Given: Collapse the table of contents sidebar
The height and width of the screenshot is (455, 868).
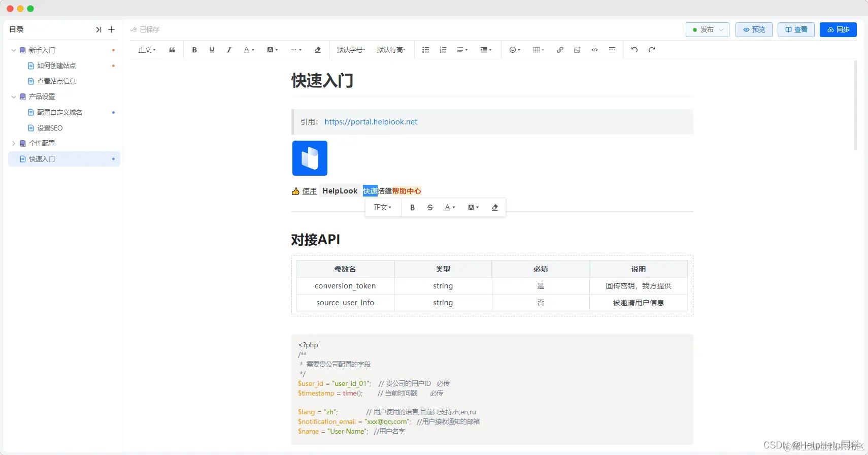Looking at the screenshot, I should 98,29.
